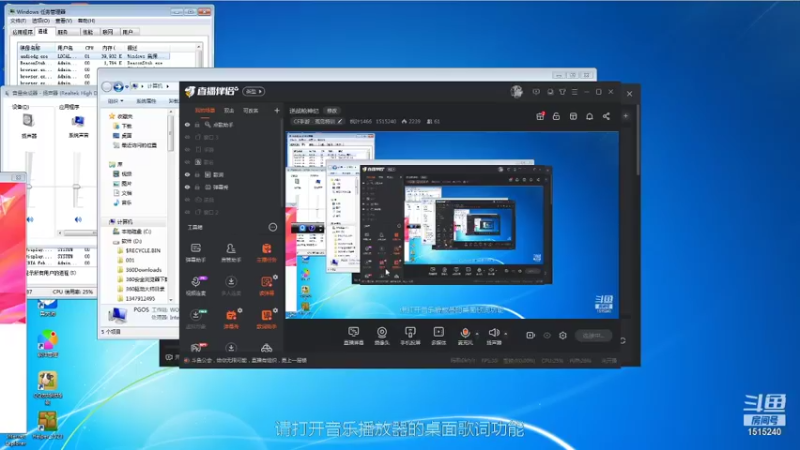Add a 多媒体 media source
This screenshot has width=800, height=450.
coord(438,336)
